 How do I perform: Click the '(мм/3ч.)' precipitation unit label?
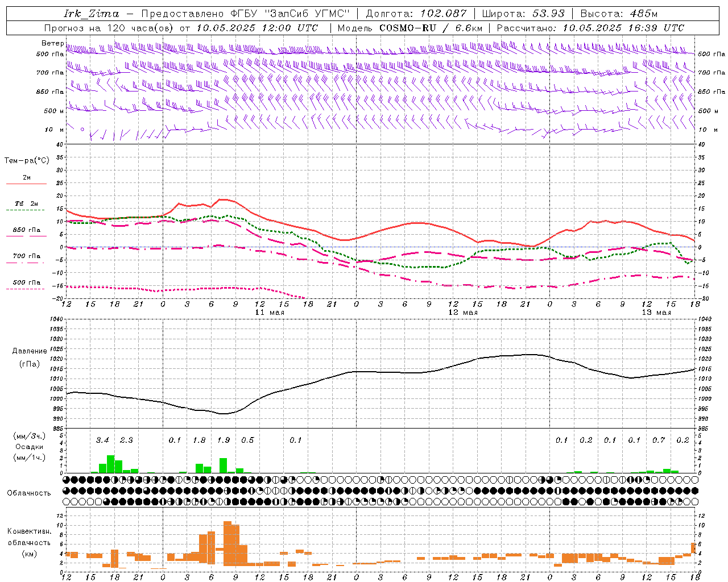point(29,436)
